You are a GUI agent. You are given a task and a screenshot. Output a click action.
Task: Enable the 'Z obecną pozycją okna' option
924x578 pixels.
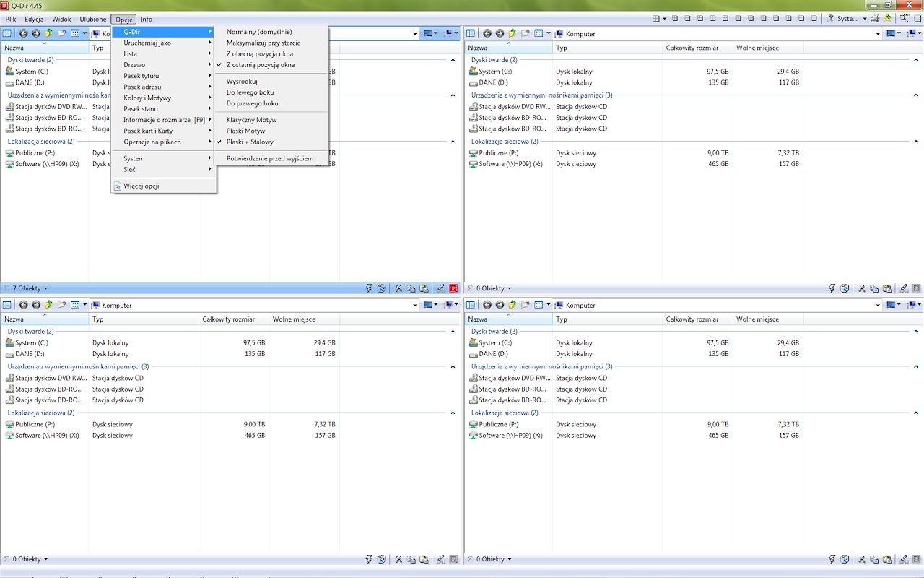[260, 53]
